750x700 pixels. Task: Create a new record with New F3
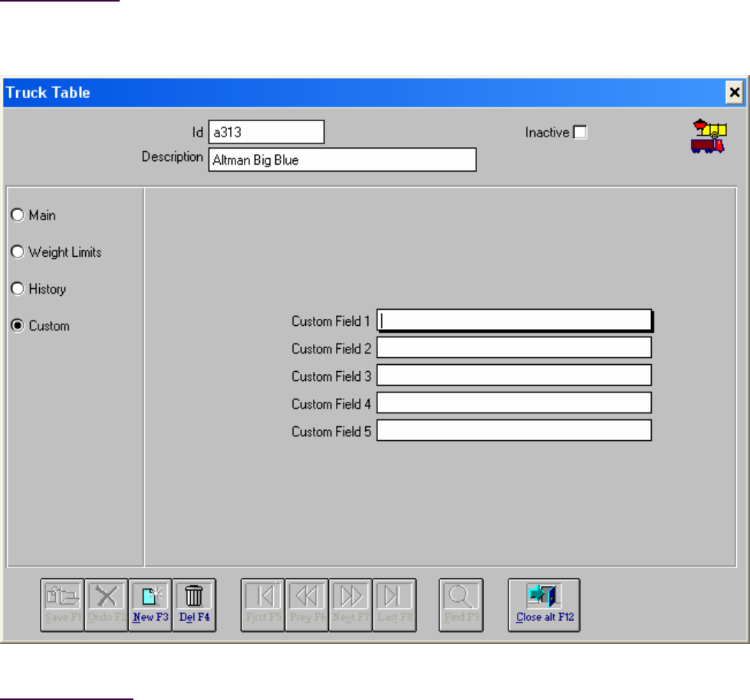pyautogui.click(x=150, y=606)
